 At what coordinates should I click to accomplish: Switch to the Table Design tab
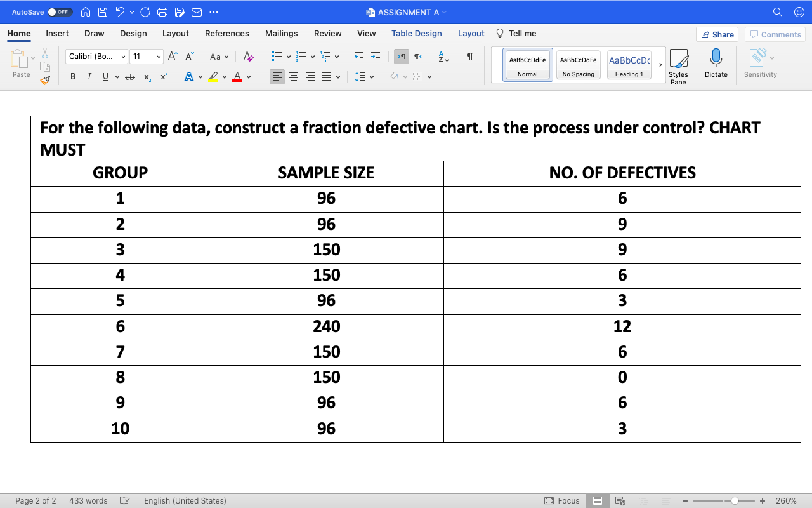416,33
